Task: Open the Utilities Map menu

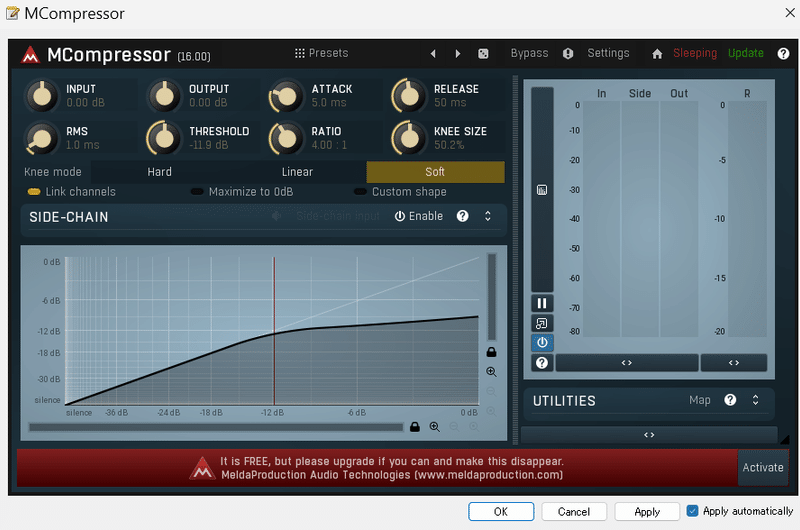Action: [699, 400]
